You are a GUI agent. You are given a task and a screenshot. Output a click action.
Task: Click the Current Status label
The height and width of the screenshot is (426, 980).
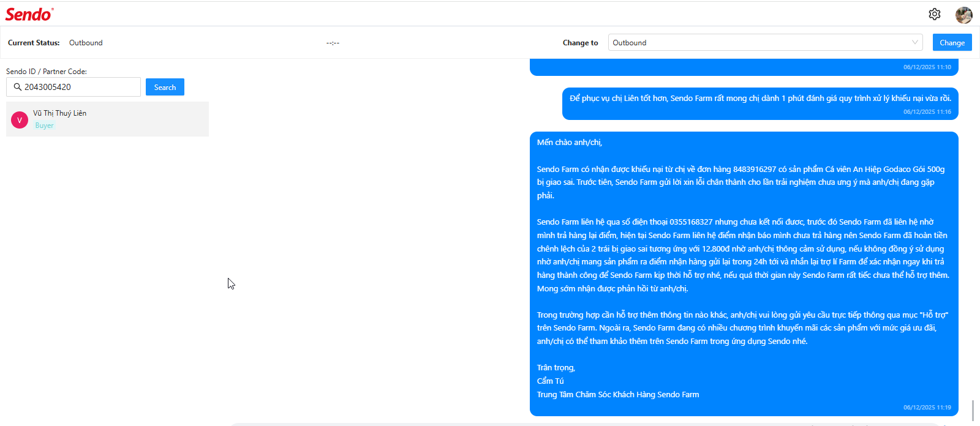[x=34, y=43]
